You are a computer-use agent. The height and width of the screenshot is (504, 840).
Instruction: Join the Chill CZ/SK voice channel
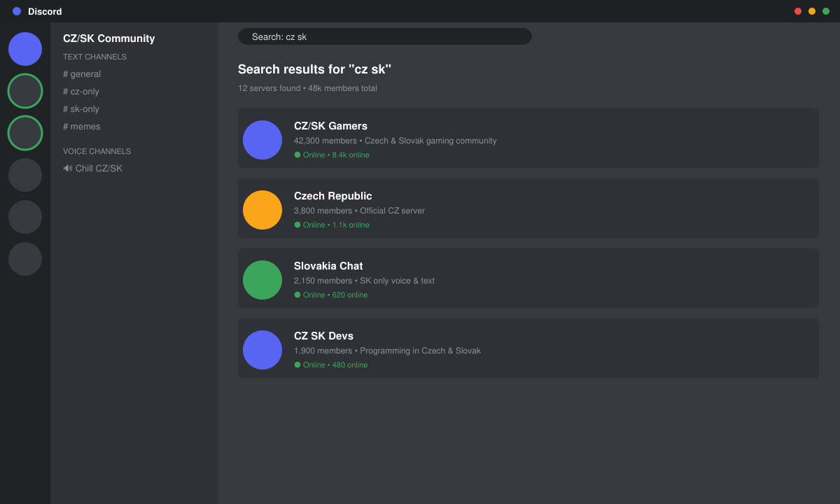[x=92, y=169]
